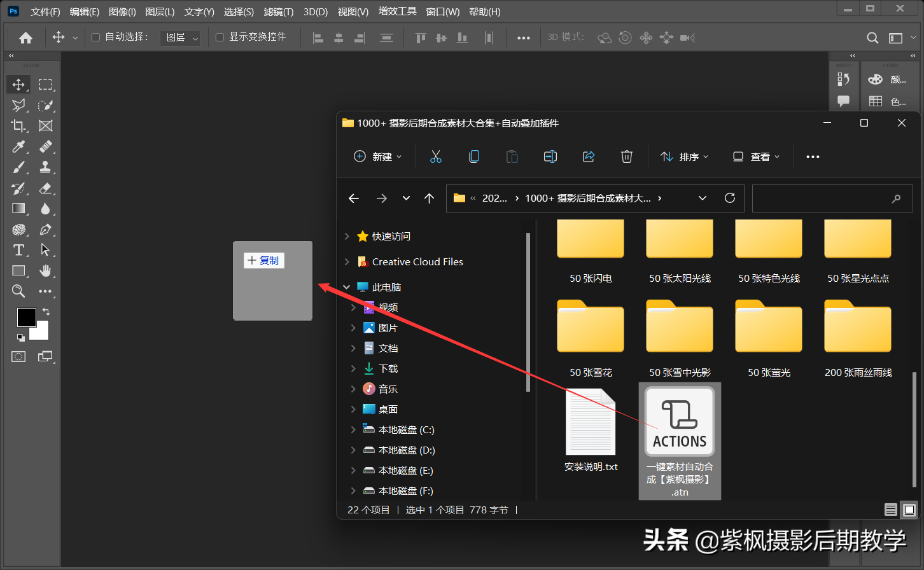This screenshot has height=570, width=924.
Task: Open the 文件(F) menu
Action: click(x=45, y=12)
